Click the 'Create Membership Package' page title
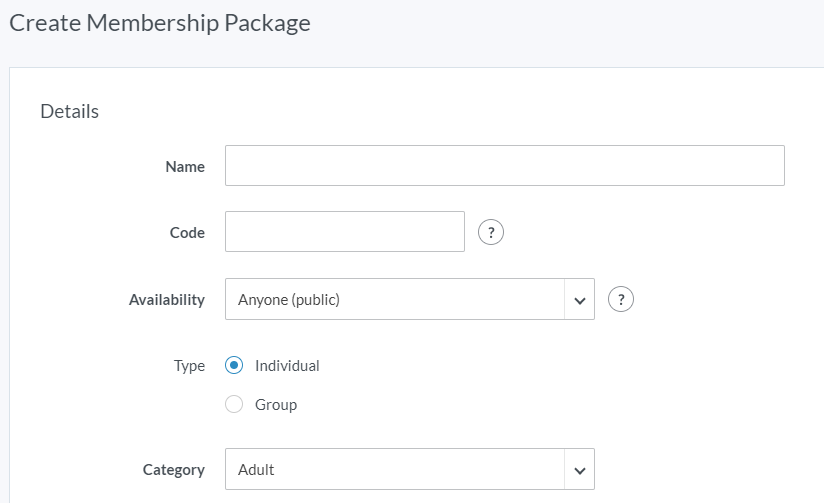The width and height of the screenshot is (824, 503). [x=160, y=23]
